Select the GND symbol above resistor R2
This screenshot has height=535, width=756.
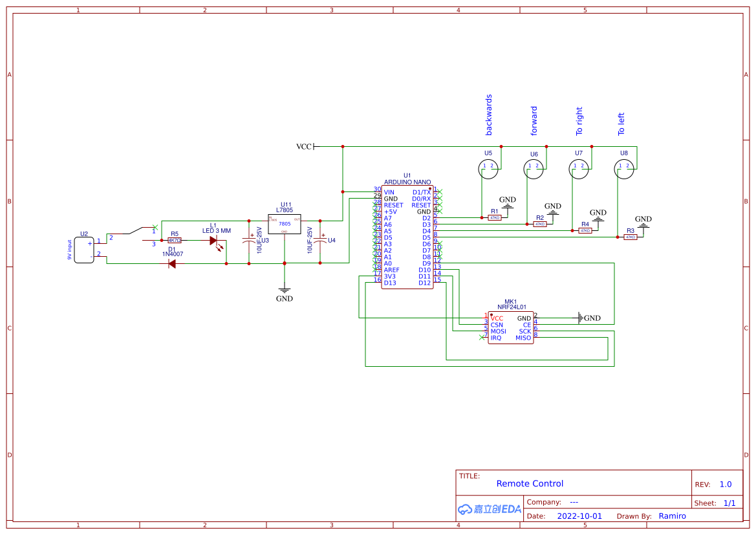pos(552,209)
